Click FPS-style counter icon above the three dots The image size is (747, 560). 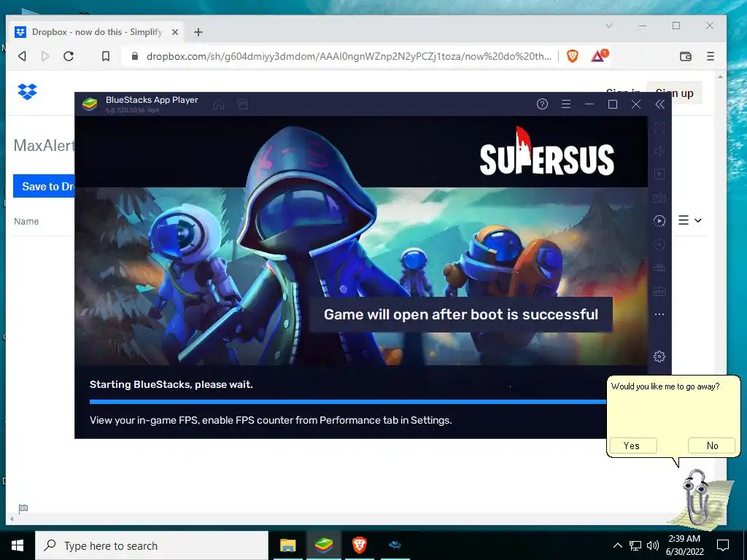(x=659, y=291)
